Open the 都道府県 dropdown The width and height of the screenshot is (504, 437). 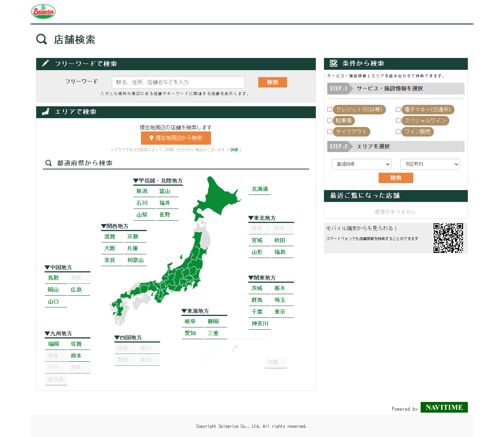361,164
